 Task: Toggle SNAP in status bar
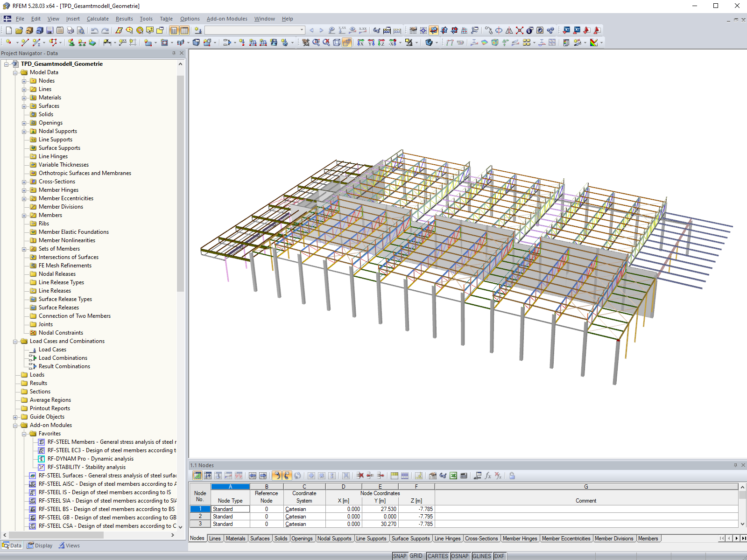click(x=400, y=556)
